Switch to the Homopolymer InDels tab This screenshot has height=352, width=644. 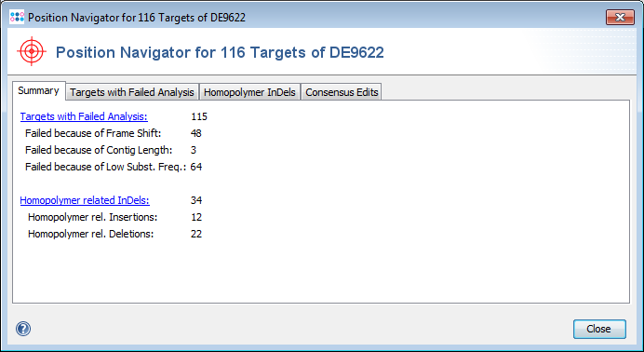249,92
